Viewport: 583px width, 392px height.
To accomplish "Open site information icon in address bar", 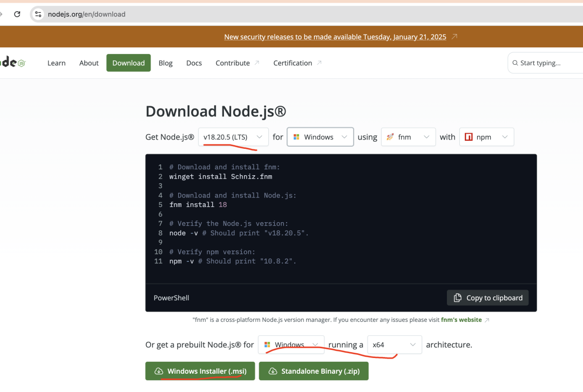I will pos(38,14).
